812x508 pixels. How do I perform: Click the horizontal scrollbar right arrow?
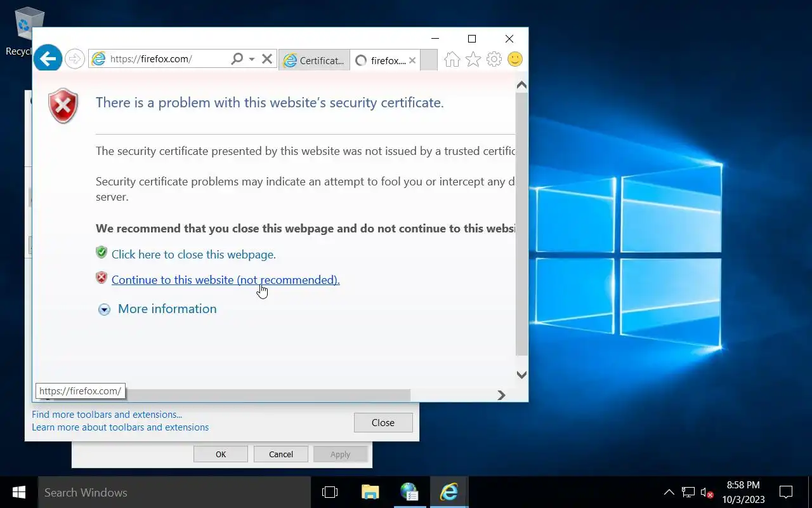(x=501, y=395)
